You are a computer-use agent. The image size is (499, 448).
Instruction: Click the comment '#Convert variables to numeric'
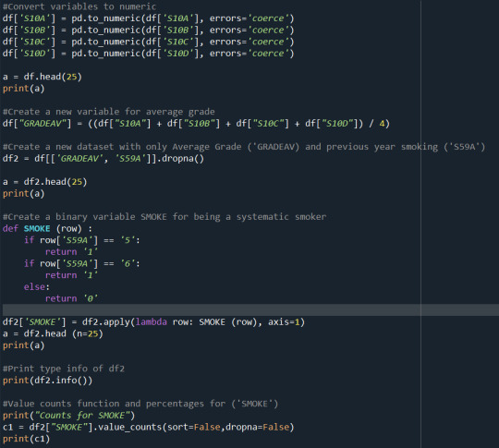point(79,6)
